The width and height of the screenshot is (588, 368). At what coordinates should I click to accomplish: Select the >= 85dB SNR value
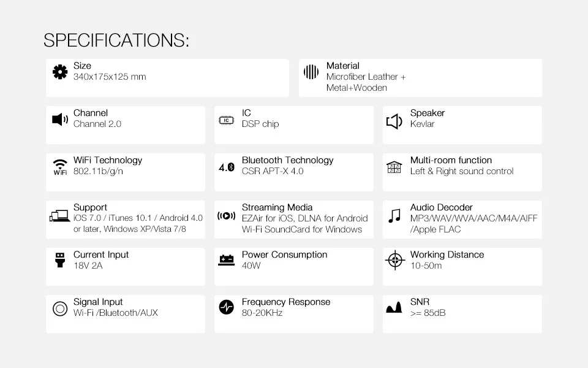click(x=428, y=313)
